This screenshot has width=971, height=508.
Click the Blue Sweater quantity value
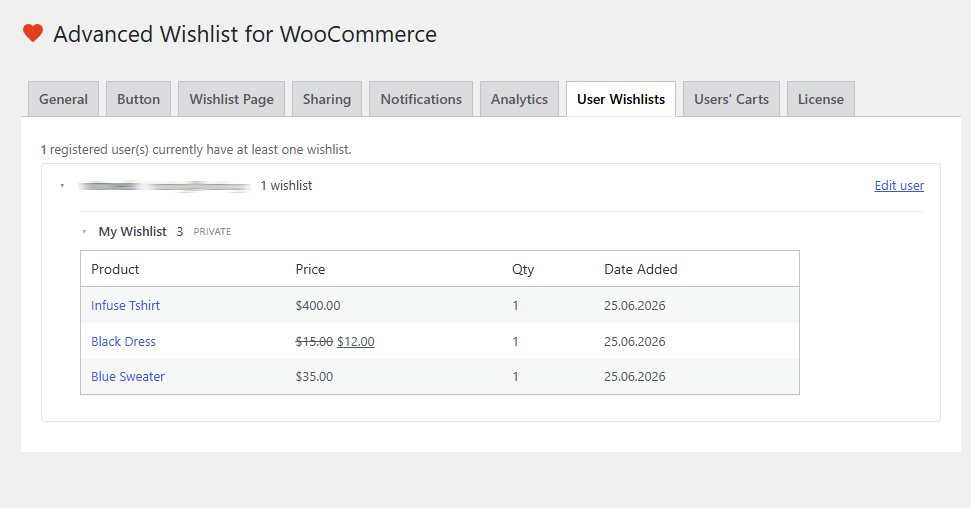coord(515,377)
